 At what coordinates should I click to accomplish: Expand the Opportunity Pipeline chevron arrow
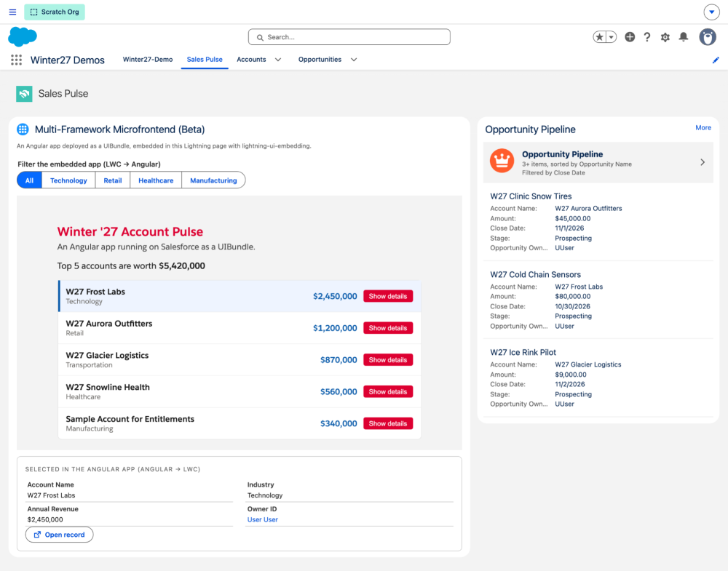tap(703, 162)
